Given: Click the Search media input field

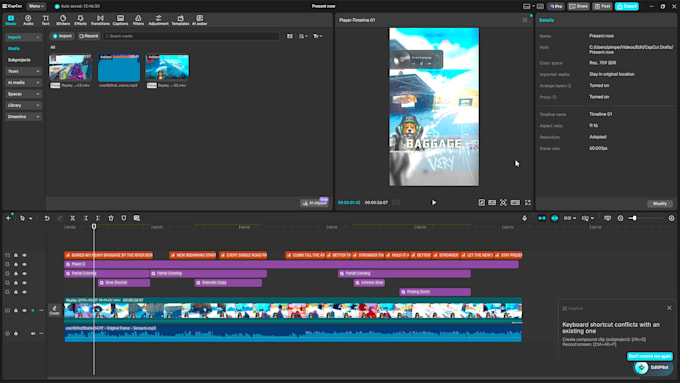Looking at the screenshot, I should tap(191, 36).
